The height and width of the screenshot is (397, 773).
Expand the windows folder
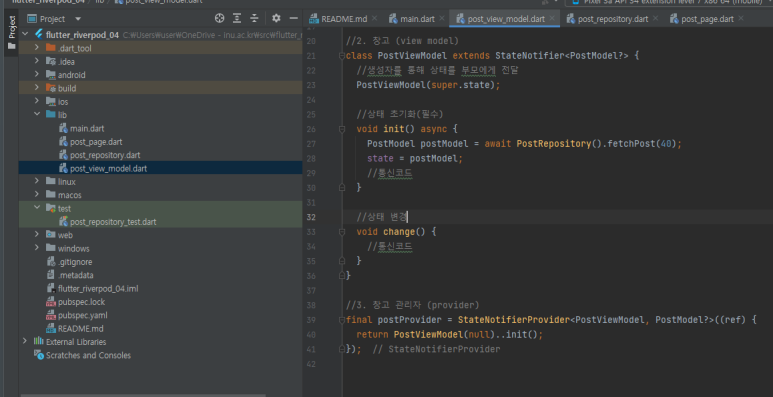[37, 248]
